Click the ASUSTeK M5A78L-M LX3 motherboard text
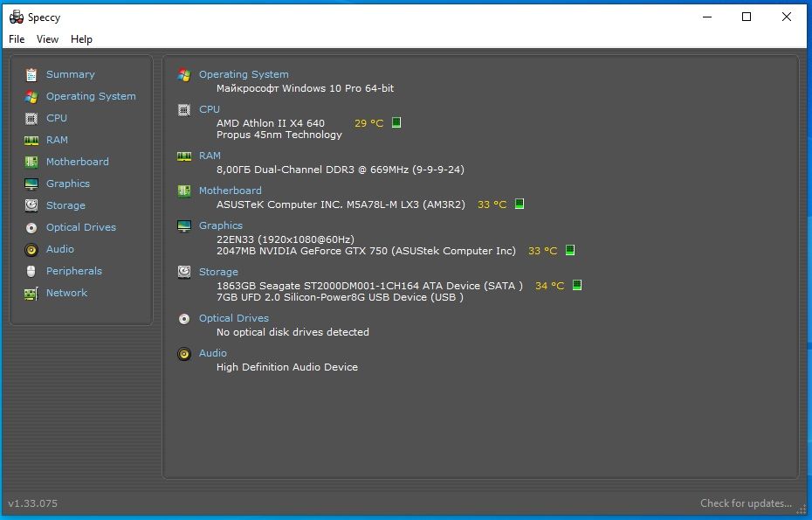812x520 pixels. point(341,205)
